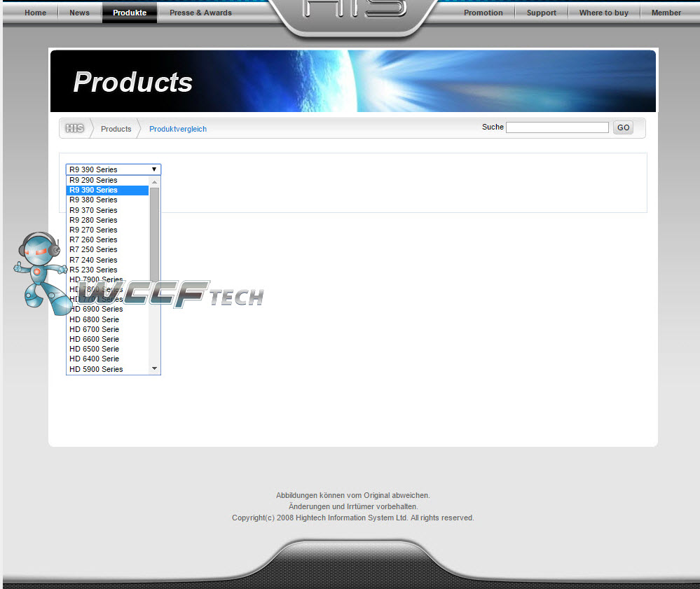Viewport: 700px width, 589px height.
Task: Choose R9 280 Series option
Action: (108, 220)
